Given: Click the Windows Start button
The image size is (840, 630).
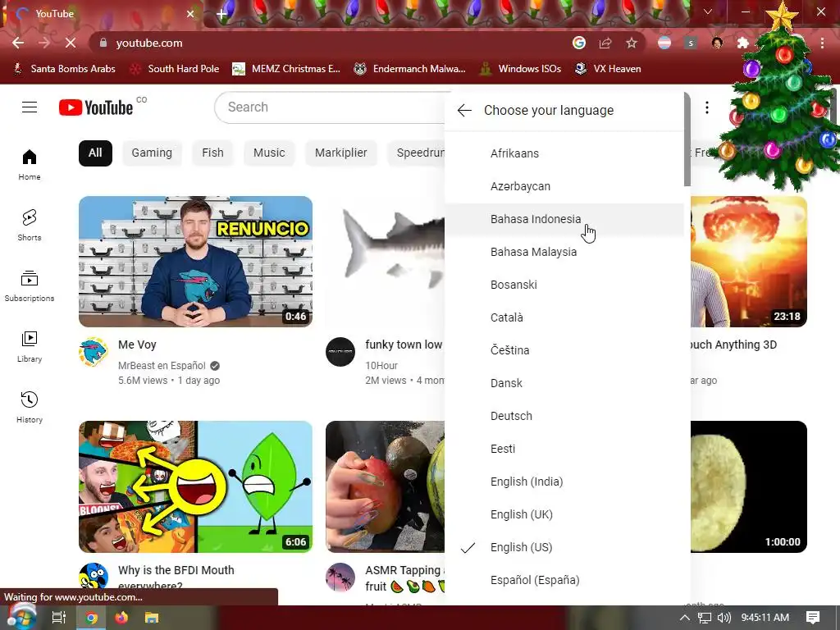Looking at the screenshot, I should tap(21, 617).
